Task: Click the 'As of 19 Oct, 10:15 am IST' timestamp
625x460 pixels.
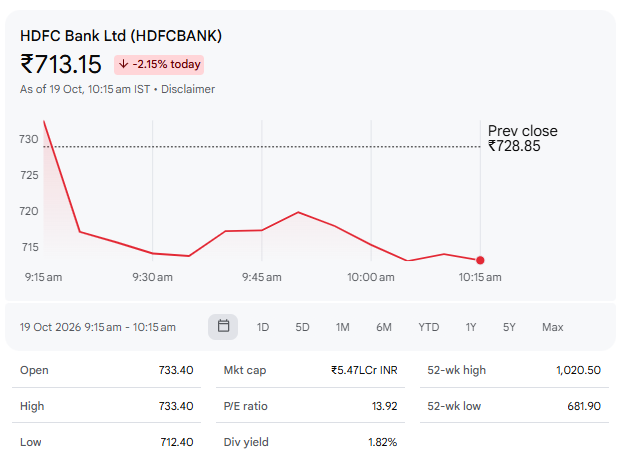Action: [85, 89]
